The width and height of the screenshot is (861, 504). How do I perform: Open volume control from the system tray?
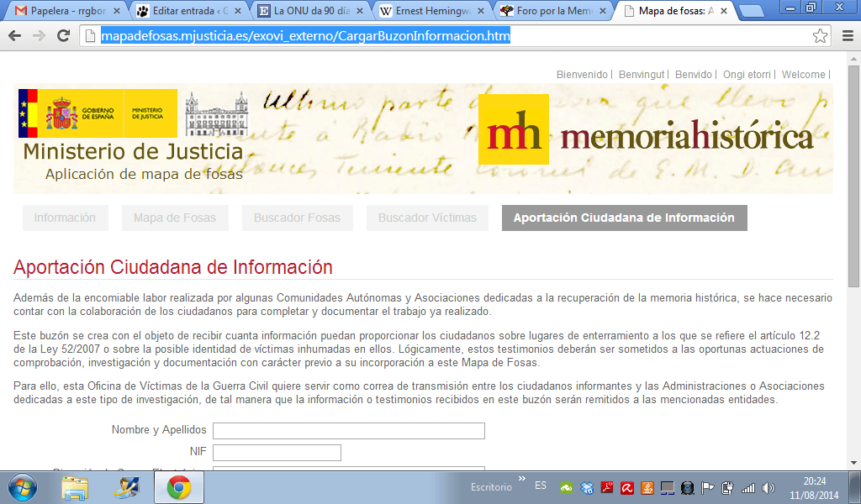coord(767,486)
